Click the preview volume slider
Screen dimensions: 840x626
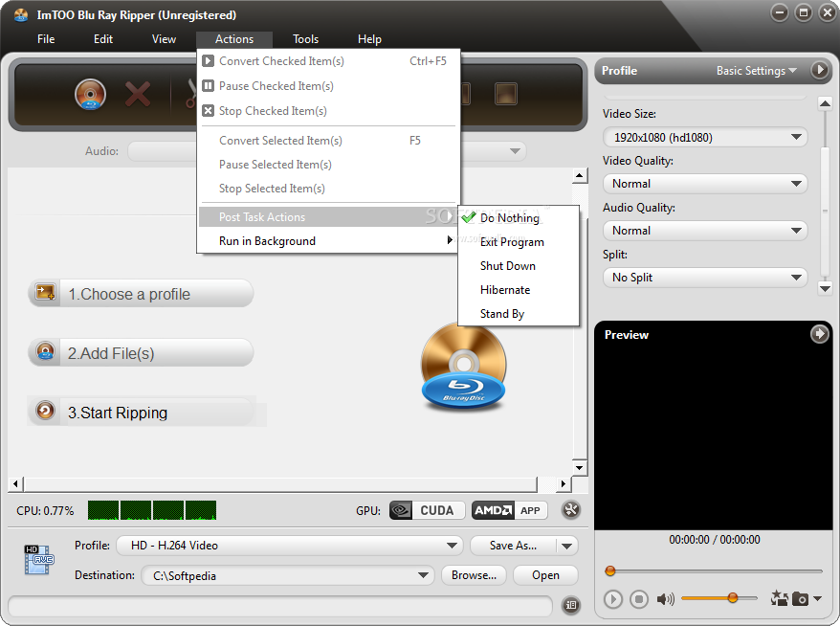coord(718,598)
